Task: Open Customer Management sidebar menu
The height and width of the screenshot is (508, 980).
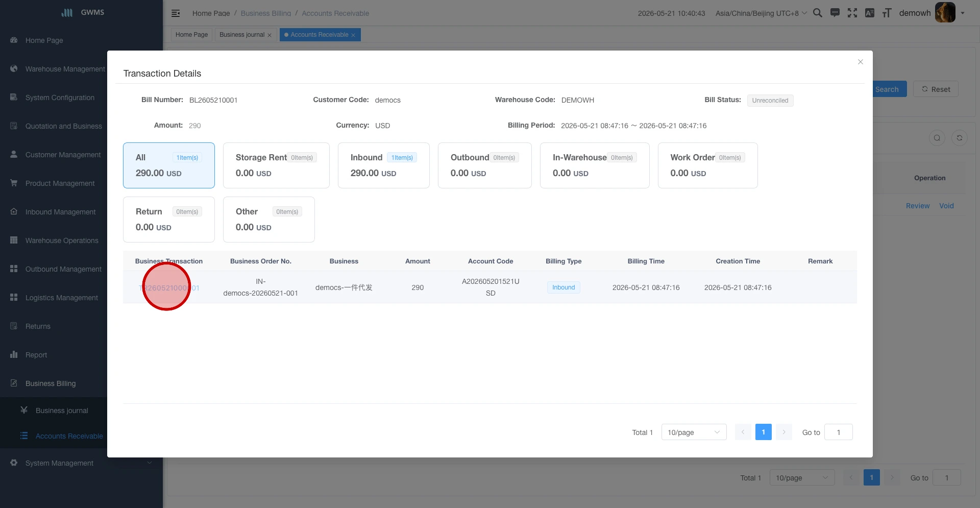Action: 63,155
